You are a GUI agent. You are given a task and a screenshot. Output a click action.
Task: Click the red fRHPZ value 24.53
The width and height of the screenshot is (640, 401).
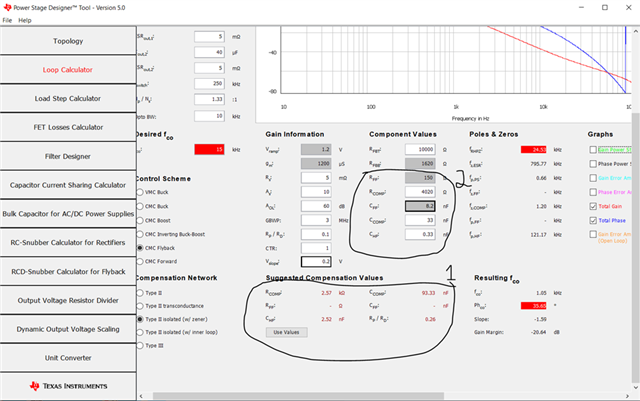tap(533, 149)
